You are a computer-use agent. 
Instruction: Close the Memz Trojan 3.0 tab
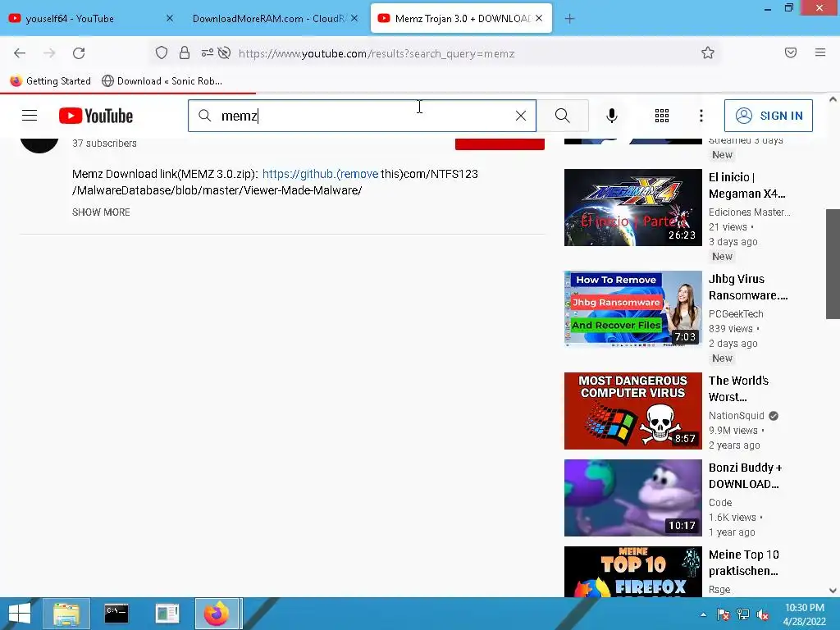[539, 18]
